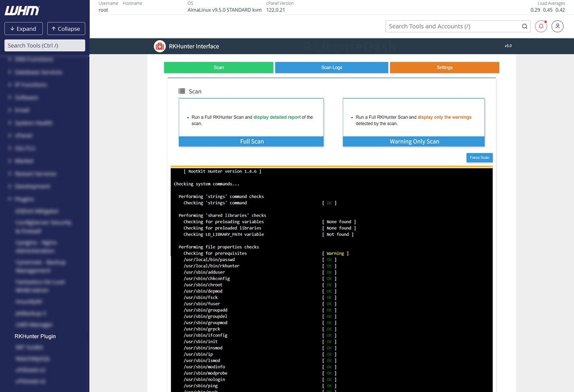Start a Full Scan
The height and width of the screenshot is (392, 574).
coord(251,141)
